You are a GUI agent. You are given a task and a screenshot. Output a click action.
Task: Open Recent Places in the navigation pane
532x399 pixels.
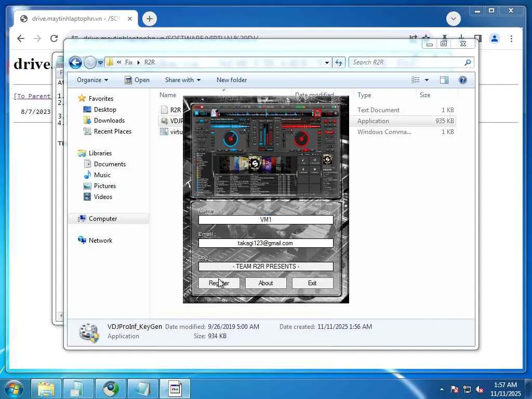click(112, 131)
